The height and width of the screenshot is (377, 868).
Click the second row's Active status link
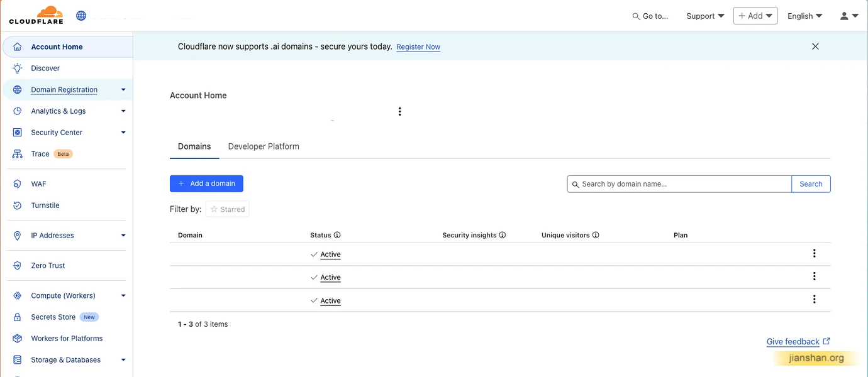tap(330, 277)
